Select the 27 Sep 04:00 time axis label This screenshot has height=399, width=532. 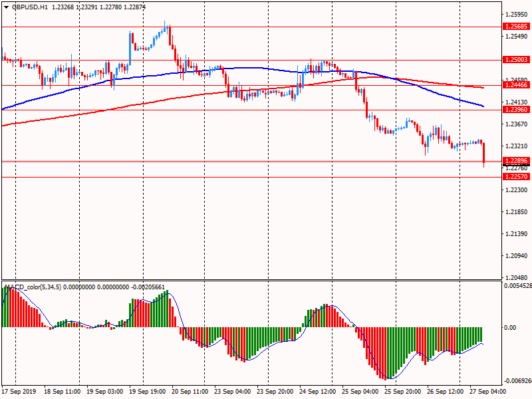tap(487, 392)
